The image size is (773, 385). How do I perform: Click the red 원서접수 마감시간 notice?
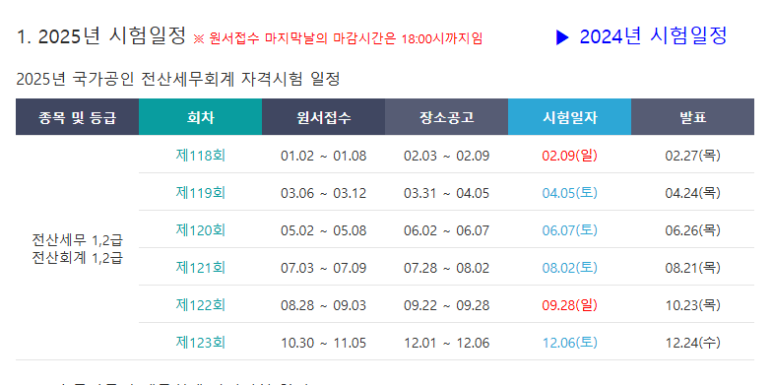pyautogui.click(x=338, y=38)
